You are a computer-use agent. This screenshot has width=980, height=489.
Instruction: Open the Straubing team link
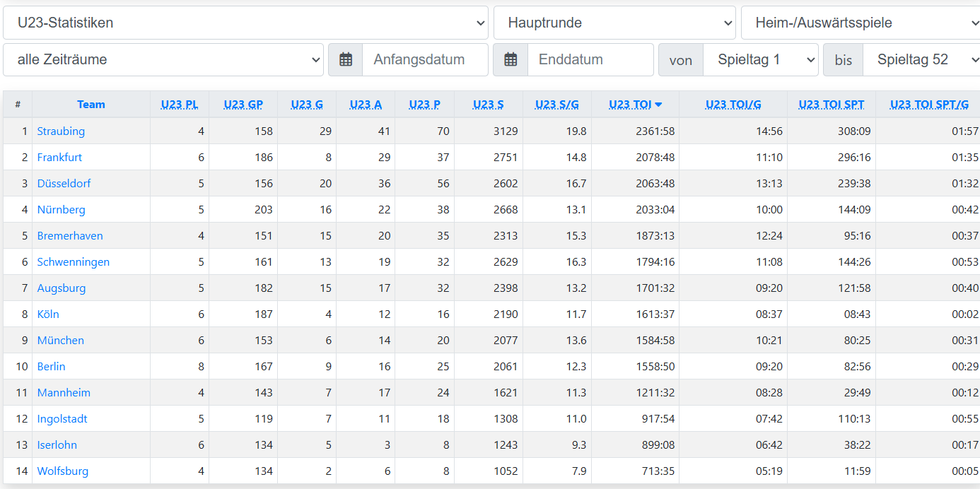pos(61,131)
